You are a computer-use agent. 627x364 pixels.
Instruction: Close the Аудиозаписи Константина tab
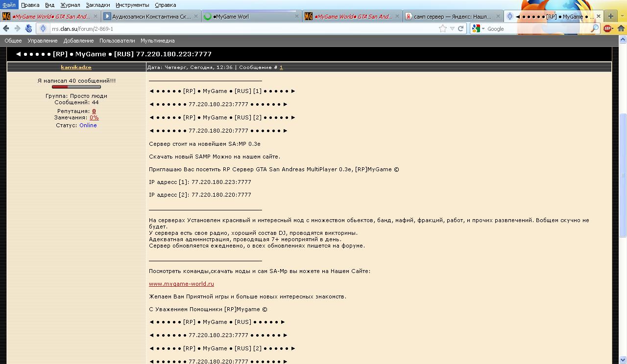(x=196, y=16)
